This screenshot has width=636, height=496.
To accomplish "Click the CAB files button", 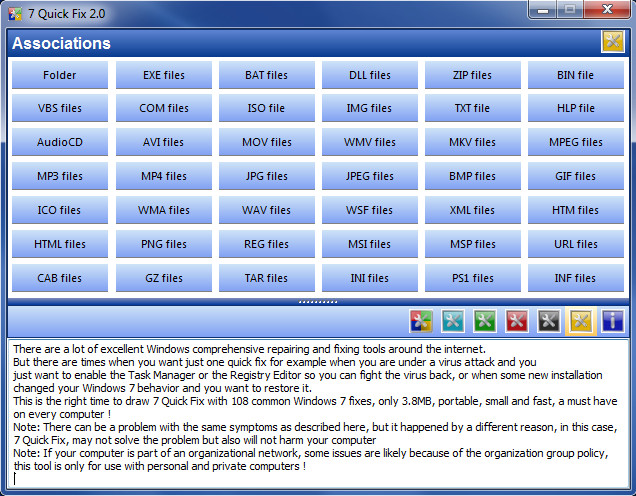I will pos(60,279).
